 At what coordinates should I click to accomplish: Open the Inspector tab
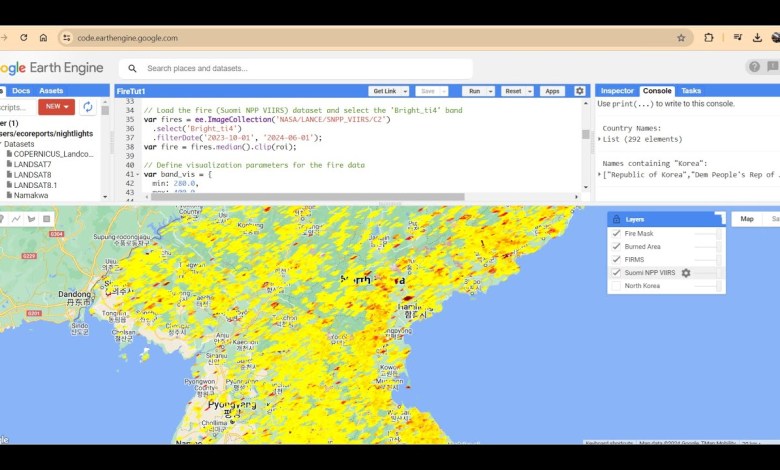coord(617,91)
